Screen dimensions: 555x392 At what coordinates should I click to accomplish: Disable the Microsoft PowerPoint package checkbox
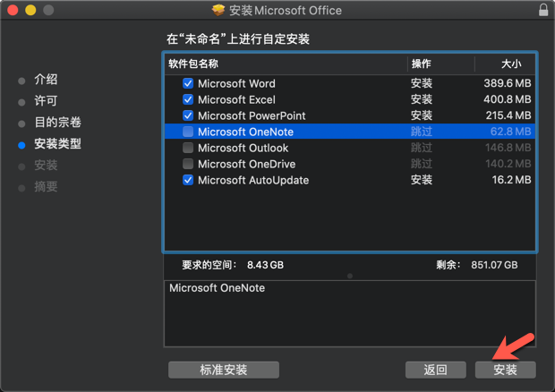[188, 115]
